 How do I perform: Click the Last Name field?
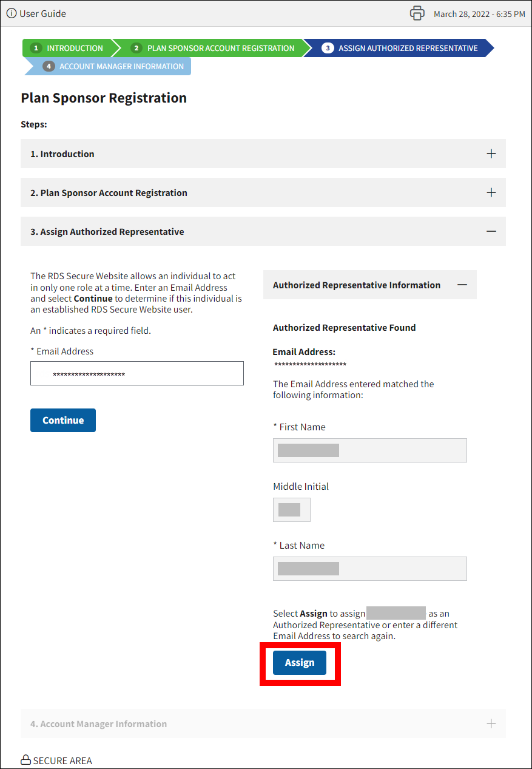tap(370, 569)
